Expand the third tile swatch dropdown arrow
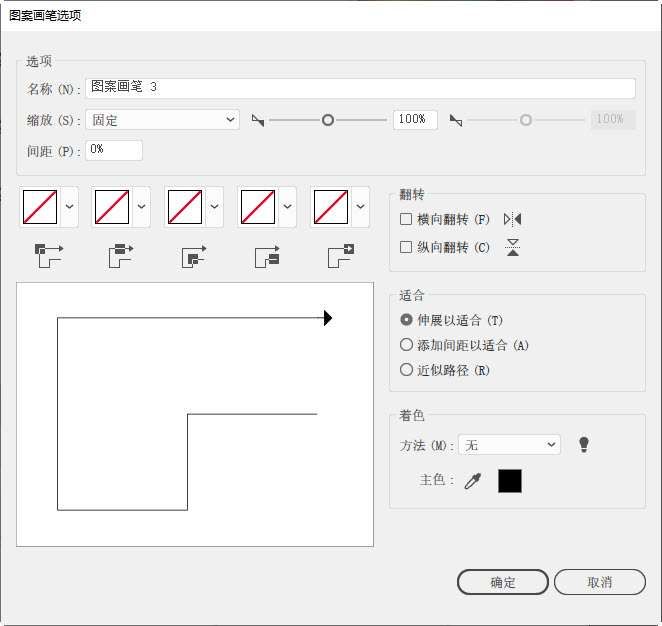Screen dimensions: 662x626 (214, 206)
